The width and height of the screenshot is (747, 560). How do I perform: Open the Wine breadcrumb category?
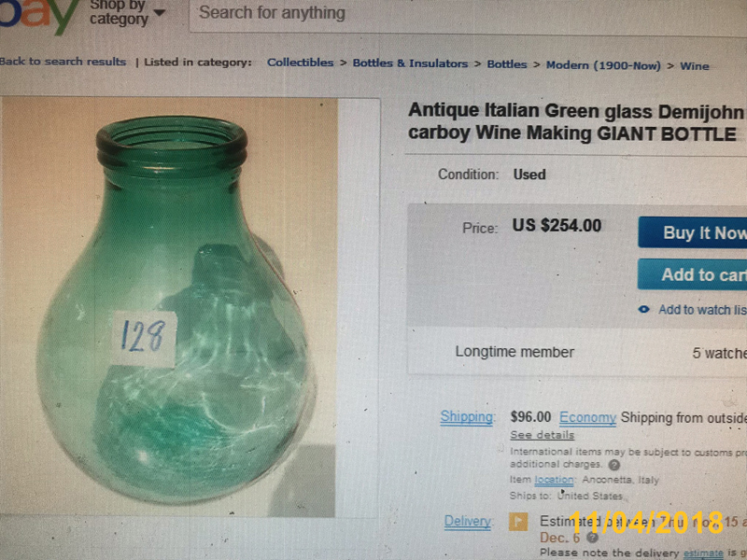pos(695,66)
